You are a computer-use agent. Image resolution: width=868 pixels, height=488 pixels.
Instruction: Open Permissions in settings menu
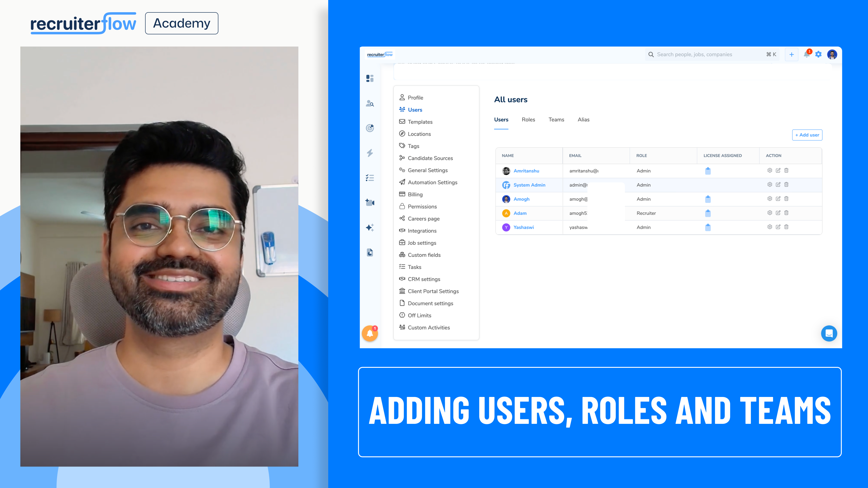click(x=422, y=206)
